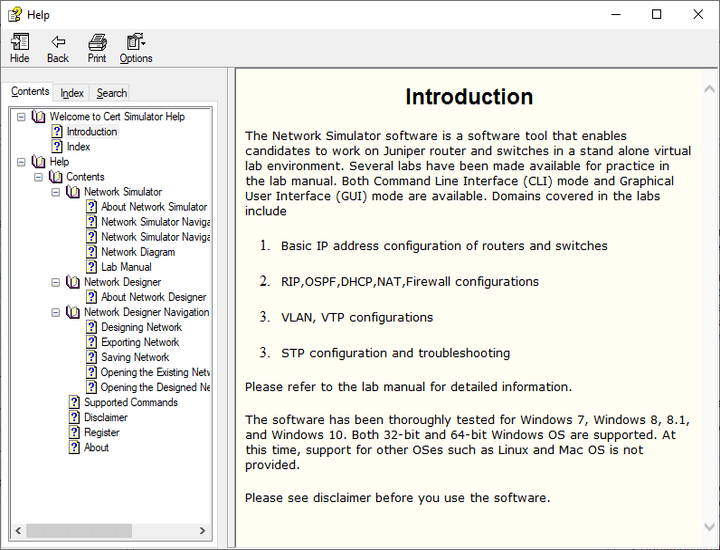Select the Network Designer Navigation label
The image size is (720, 550).
pyautogui.click(x=146, y=312)
